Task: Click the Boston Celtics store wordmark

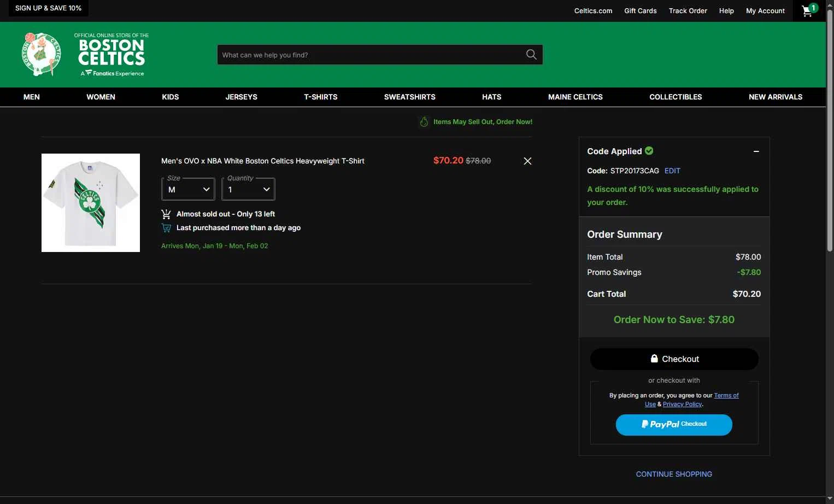Action: click(x=111, y=55)
